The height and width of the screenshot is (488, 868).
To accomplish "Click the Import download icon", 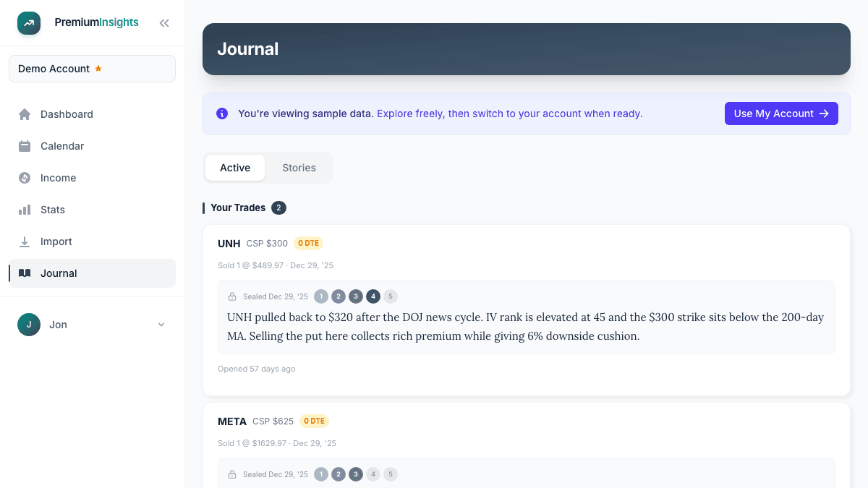I will click(x=24, y=241).
